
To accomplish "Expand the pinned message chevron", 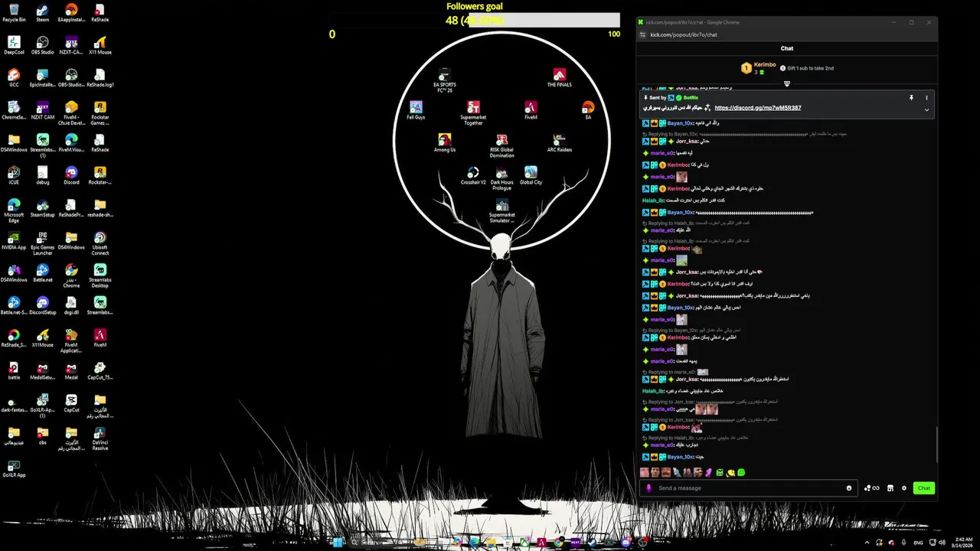I will (x=926, y=109).
